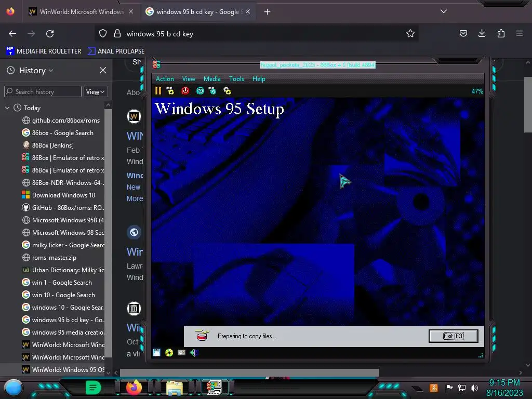Send Ctrl+Alt+Del via second toolbar icon
Screen dimensions: 532x399
click(x=170, y=90)
